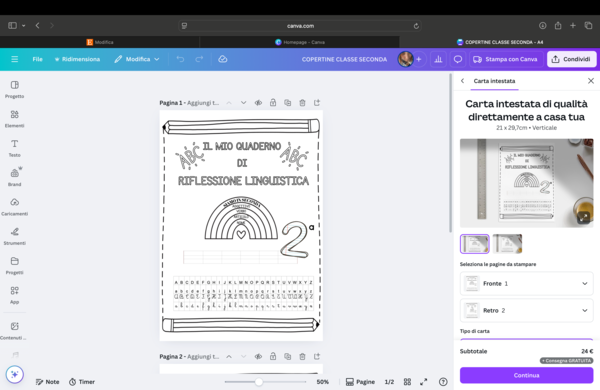The height and width of the screenshot is (390, 600).
Task: Add collaborator with plus icon
Action: [419, 59]
